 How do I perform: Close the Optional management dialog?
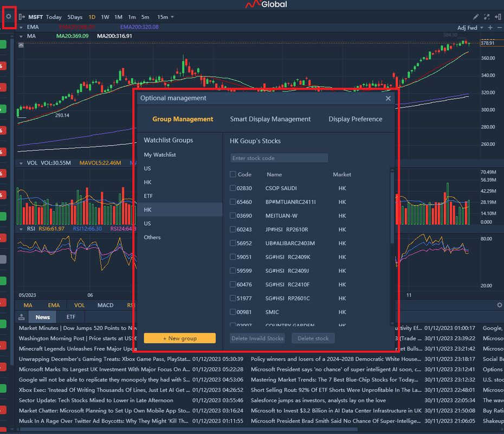[x=388, y=98]
